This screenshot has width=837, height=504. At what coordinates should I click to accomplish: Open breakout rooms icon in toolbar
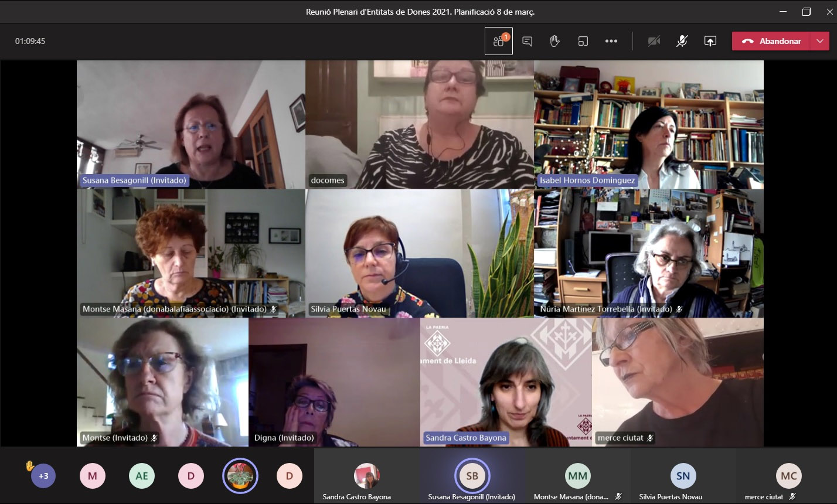click(x=583, y=41)
